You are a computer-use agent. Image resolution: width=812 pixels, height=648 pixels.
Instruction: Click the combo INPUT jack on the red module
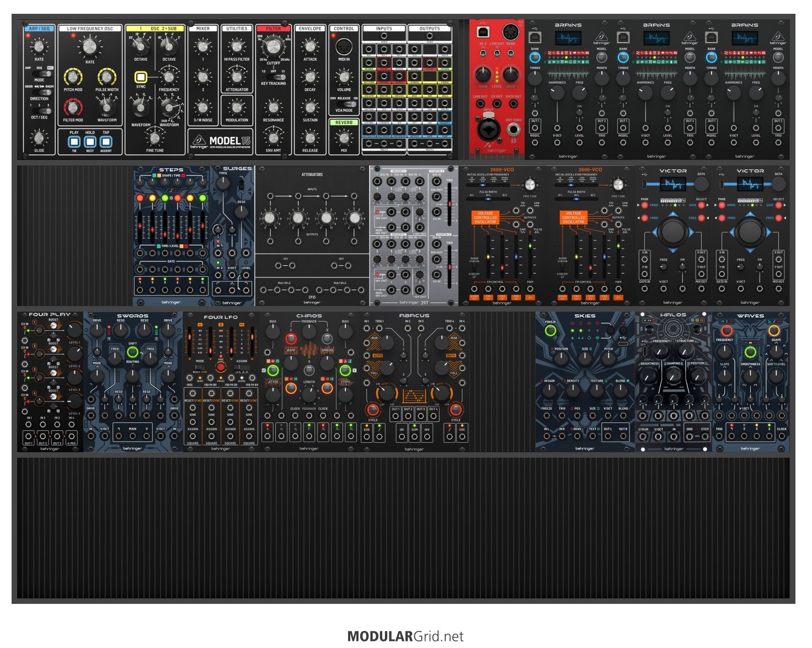pyautogui.click(x=488, y=129)
